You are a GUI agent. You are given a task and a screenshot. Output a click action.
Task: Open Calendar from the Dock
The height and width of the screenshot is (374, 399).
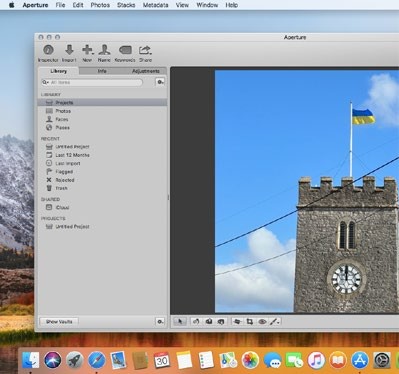162,360
